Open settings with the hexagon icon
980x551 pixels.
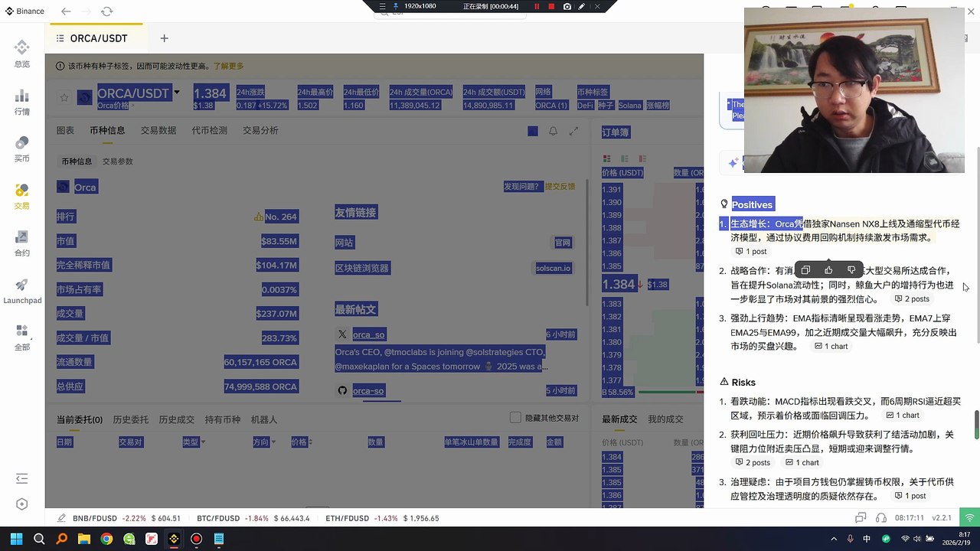tap(21, 504)
